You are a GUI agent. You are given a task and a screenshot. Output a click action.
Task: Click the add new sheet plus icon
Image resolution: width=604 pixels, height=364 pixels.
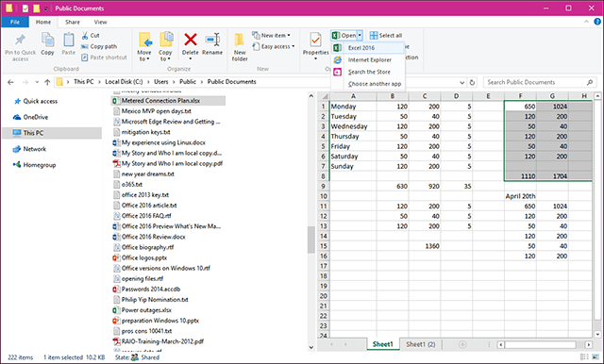point(462,344)
